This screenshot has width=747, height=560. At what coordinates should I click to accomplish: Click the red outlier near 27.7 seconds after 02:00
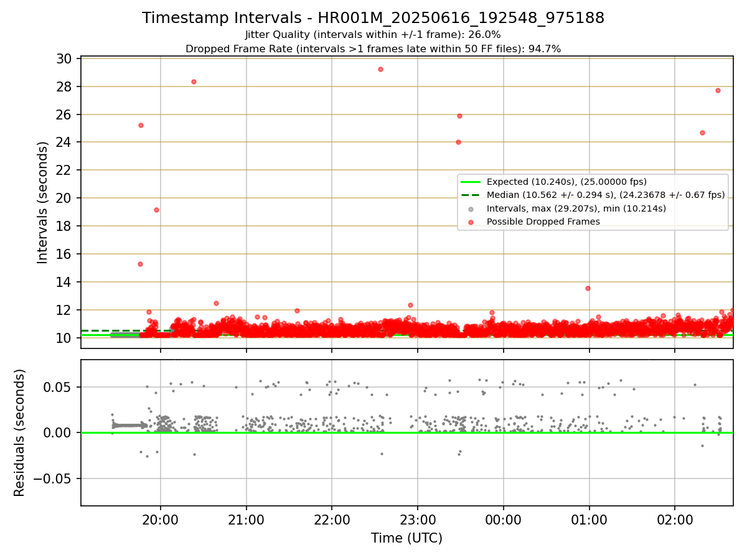click(x=718, y=90)
